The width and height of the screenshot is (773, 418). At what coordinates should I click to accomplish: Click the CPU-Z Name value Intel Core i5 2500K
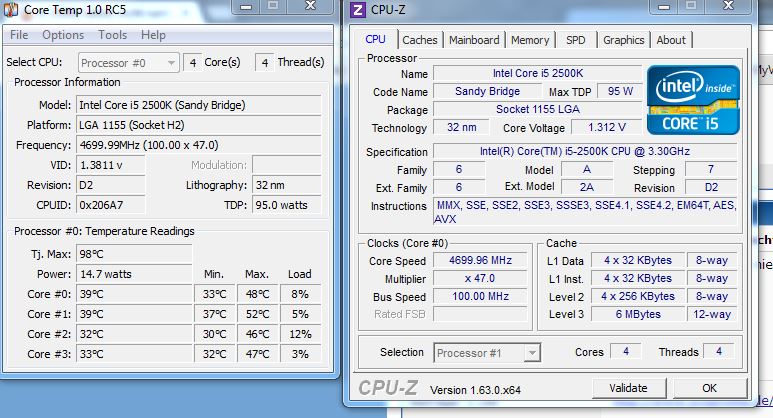[x=538, y=73]
